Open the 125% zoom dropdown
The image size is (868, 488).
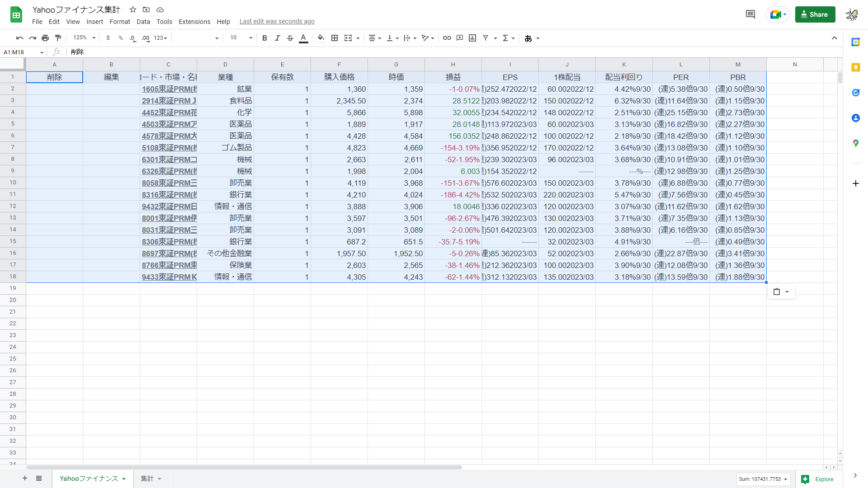pos(85,38)
